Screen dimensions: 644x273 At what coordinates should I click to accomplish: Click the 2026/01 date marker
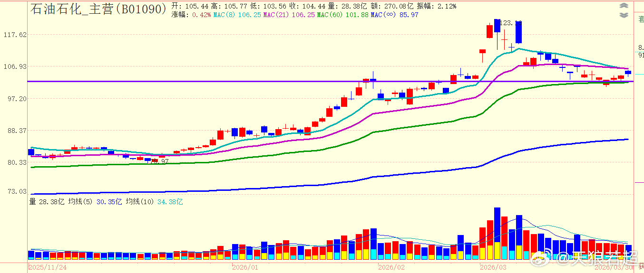click(245, 267)
